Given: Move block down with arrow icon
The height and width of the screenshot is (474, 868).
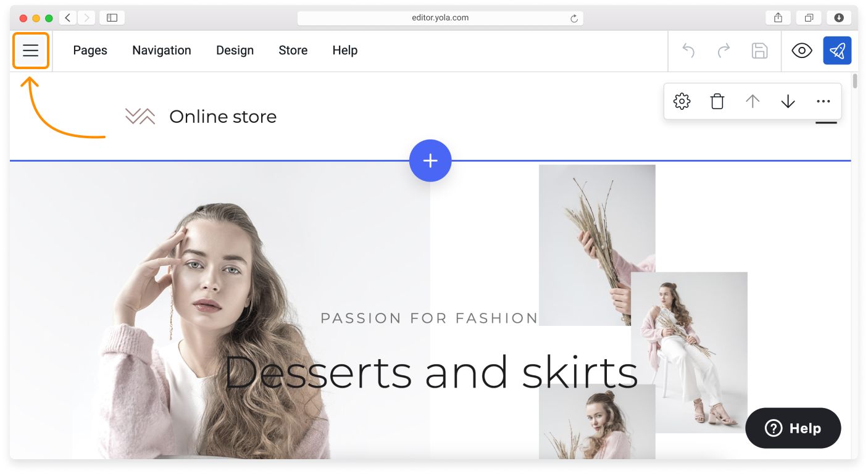Looking at the screenshot, I should tap(788, 101).
